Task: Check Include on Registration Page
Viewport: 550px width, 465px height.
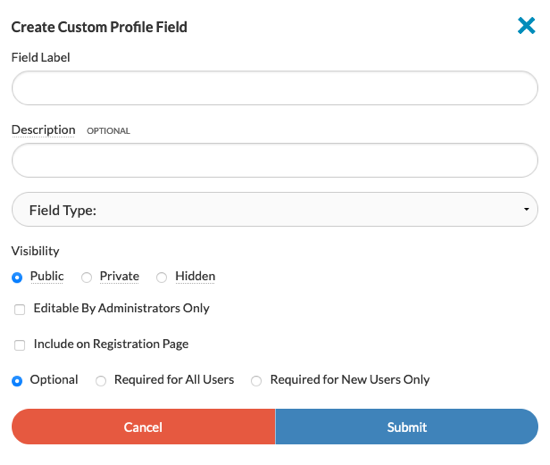Action: (20, 345)
